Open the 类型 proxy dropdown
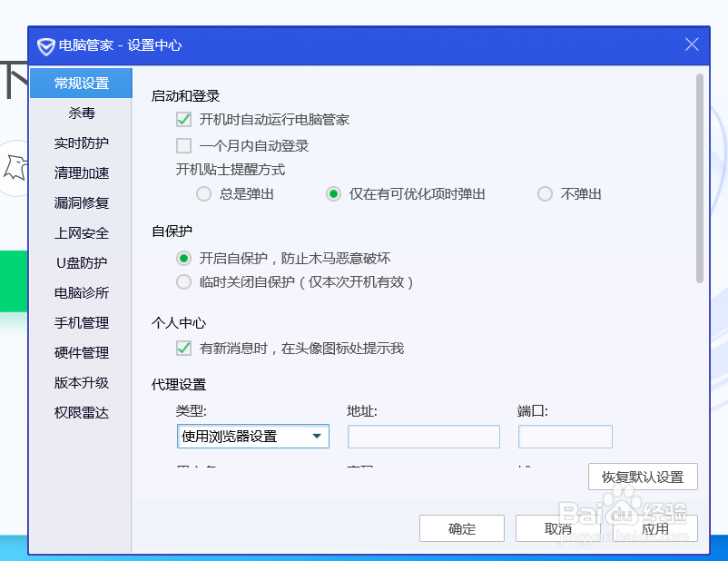 coord(253,436)
